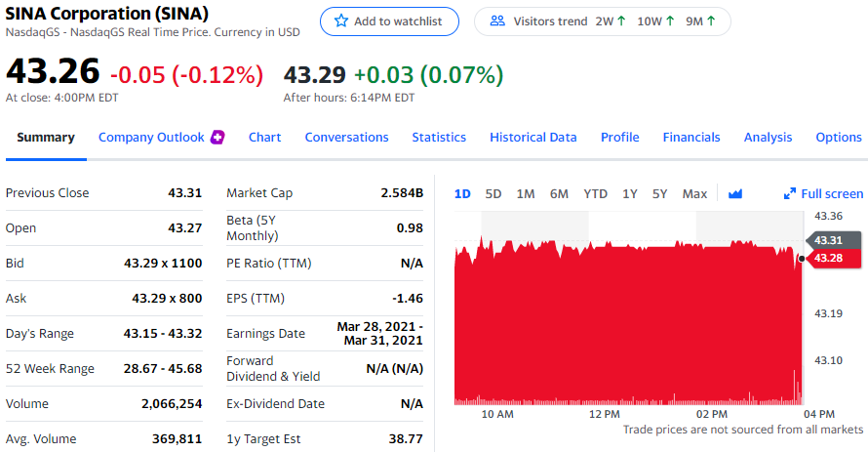Screen dimensions: 868x452
Task: Select the 5D chart range
Action: coord(493,194)
